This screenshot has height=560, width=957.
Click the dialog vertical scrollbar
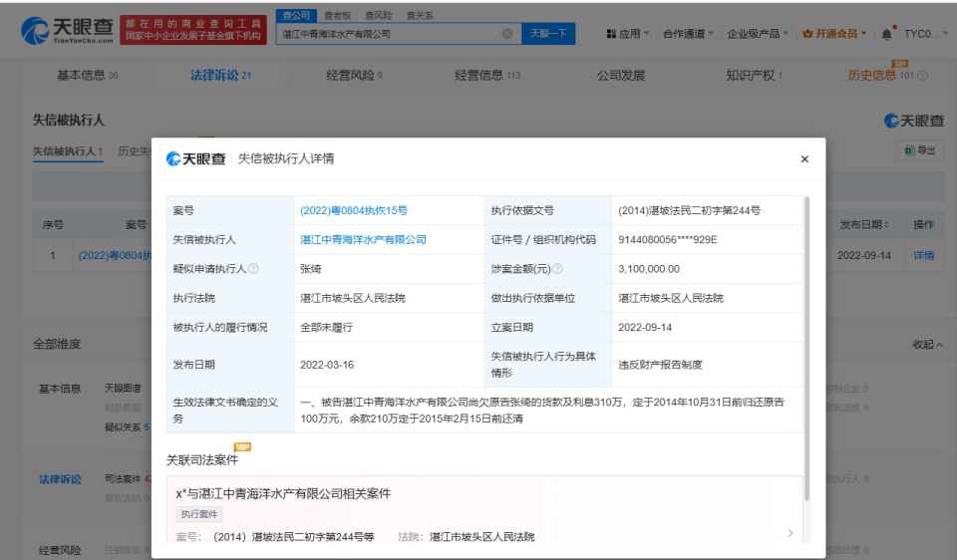[806, 349]
